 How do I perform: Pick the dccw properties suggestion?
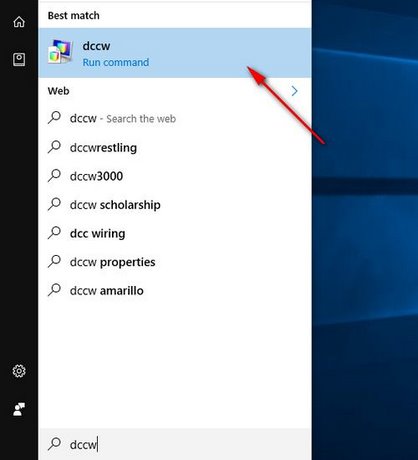[175, 262]
